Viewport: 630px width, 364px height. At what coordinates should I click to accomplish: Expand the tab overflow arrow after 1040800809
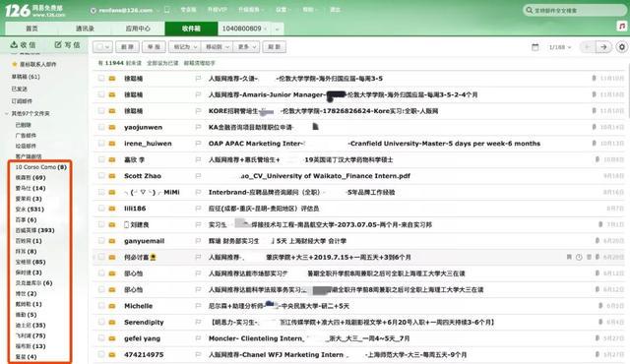[277, 29]
